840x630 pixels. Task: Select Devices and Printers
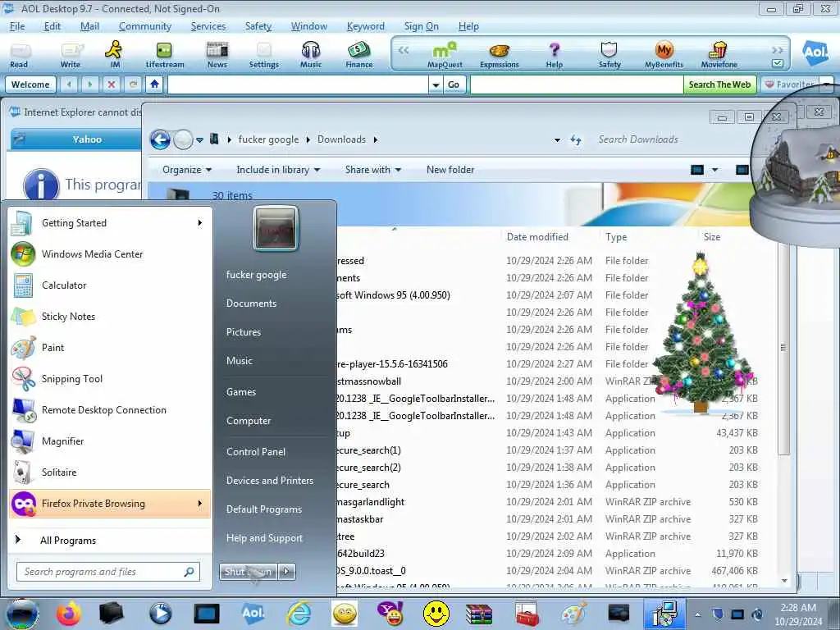click(269, 481)
